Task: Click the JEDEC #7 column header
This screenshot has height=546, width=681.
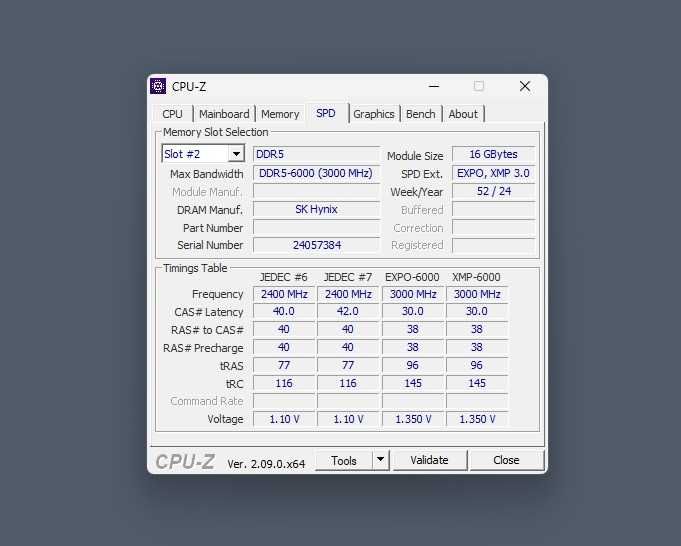Action: tap(348, 277)
